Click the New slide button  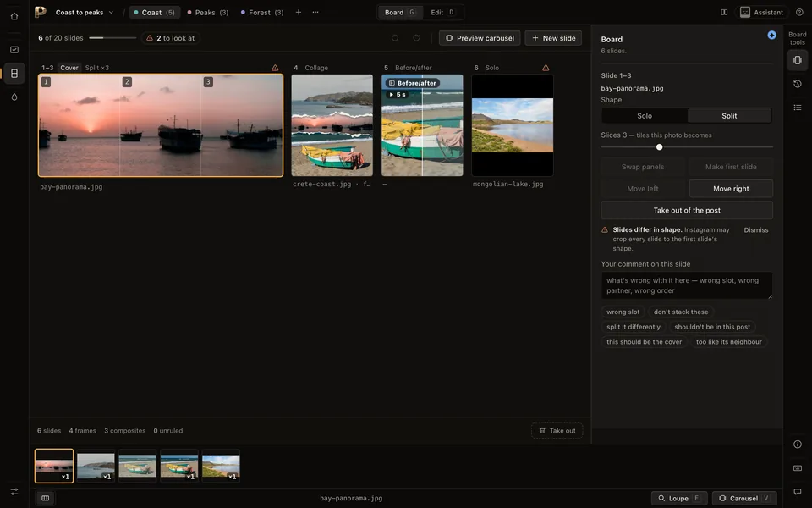coord(553,38)
